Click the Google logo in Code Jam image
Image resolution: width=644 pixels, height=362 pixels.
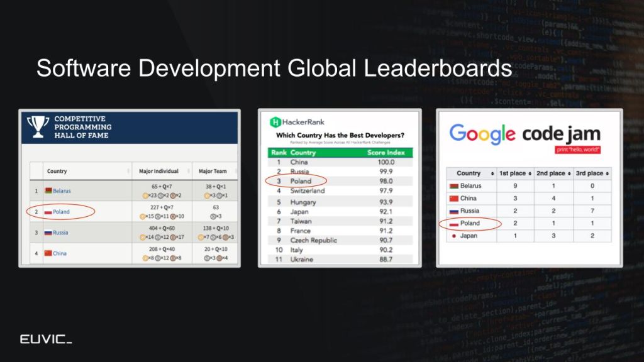point(482,134)
